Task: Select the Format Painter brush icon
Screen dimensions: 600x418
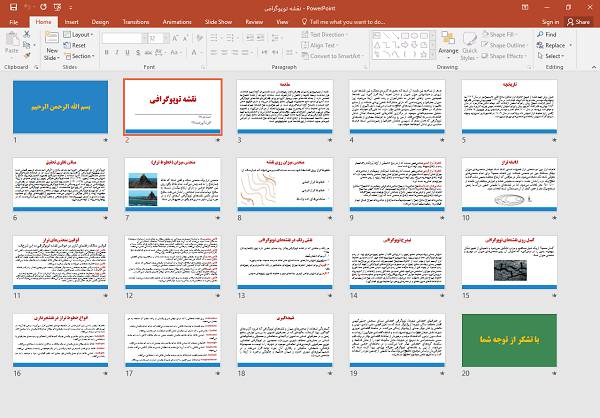Action: (x=29, y=56)
